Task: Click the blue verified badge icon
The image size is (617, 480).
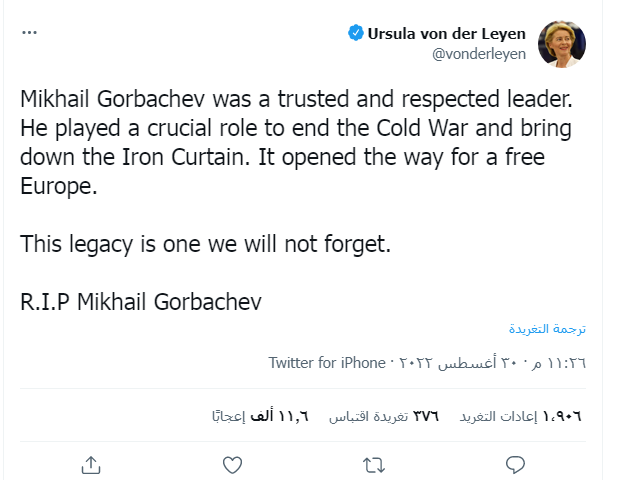Action: pyautogui.click(x=354, y=33)
